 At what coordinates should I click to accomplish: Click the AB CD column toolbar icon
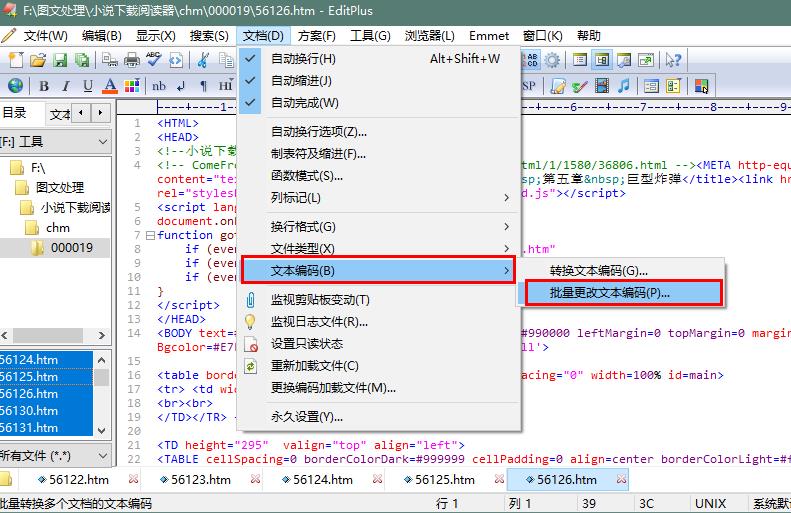click(x=530, y=60)
